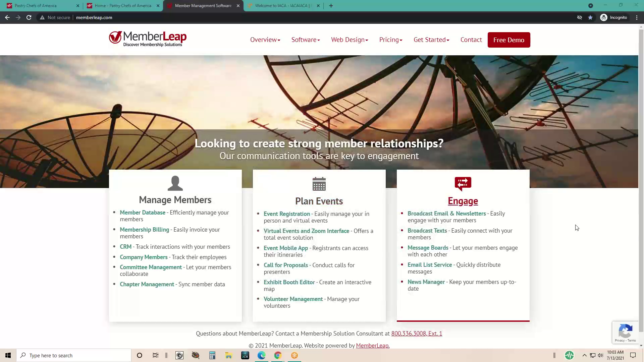Open Cortana circle in the taskbar
The height and width of the screenshot is (362, 644).
tap(140, 355)
